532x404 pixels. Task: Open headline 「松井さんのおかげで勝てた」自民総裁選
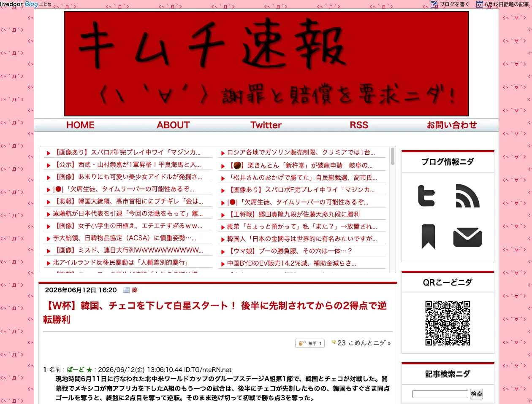303,178
